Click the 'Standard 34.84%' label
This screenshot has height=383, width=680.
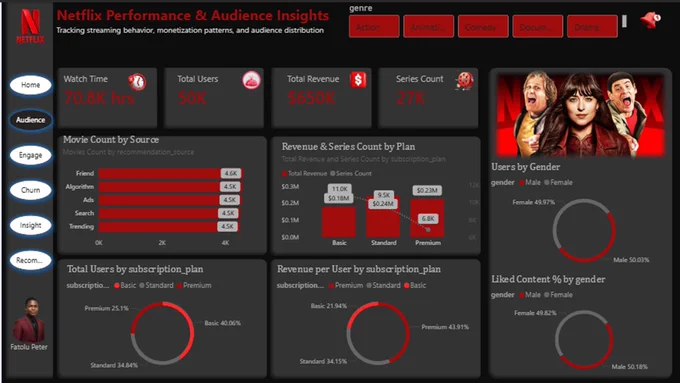pos(114,365)
